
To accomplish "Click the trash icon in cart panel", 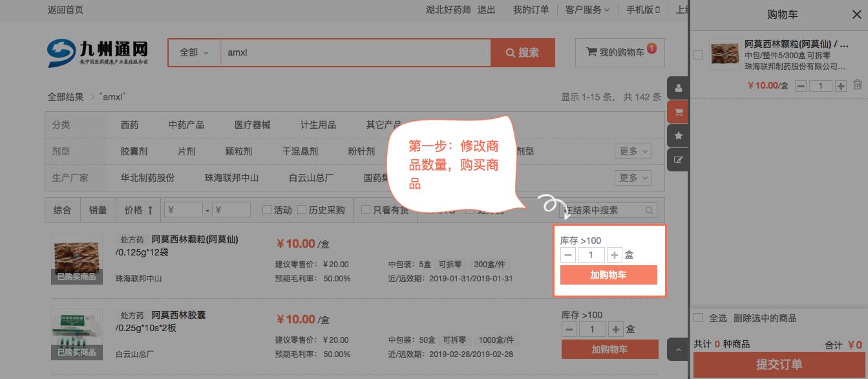I will 857,85.
